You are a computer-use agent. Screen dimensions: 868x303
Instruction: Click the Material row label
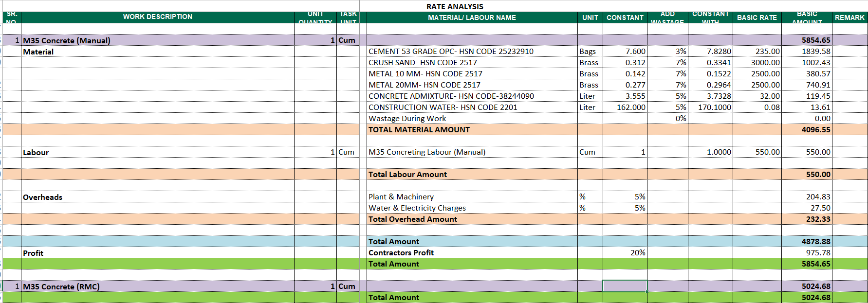pyautogui.click(x=158, y=52)
